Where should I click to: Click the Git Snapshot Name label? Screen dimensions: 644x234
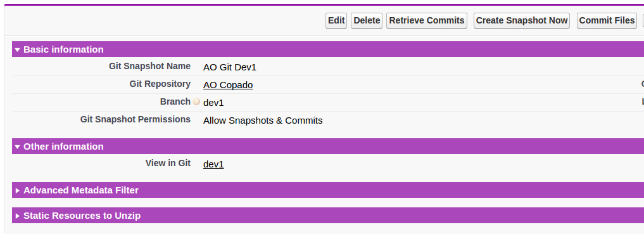(x=149, y=66)
